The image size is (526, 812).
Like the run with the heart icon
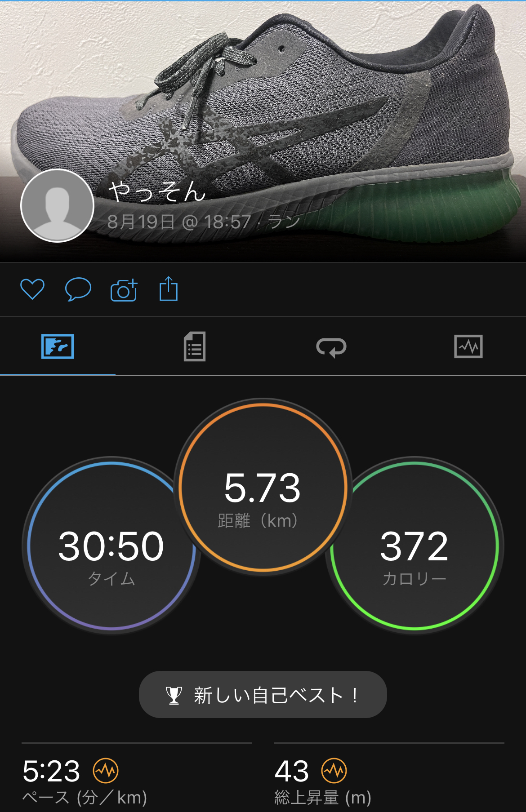(32, 289)
